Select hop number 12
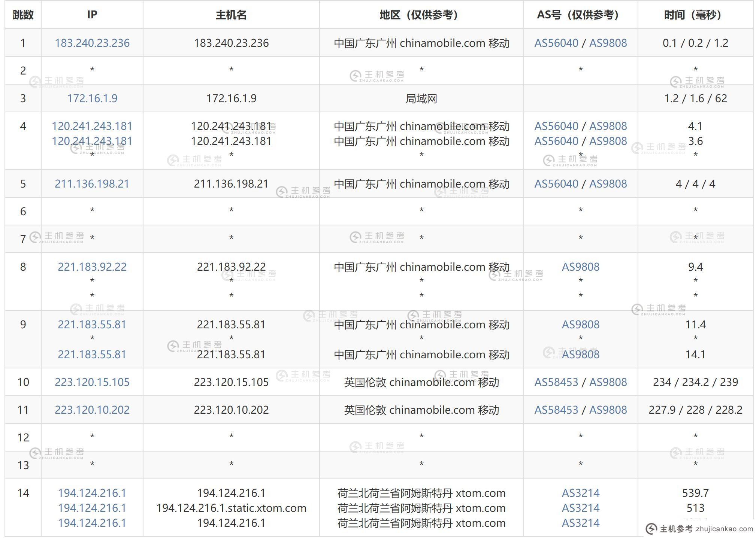The height and width of the screenshot is (538, 756). [x=23, y=438]
